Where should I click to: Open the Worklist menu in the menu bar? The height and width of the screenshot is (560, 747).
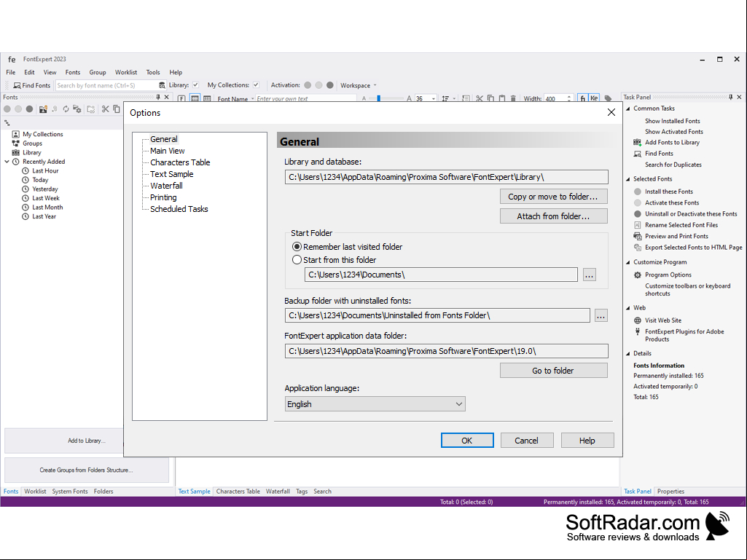pyautogui.click(x=126, y=72)
